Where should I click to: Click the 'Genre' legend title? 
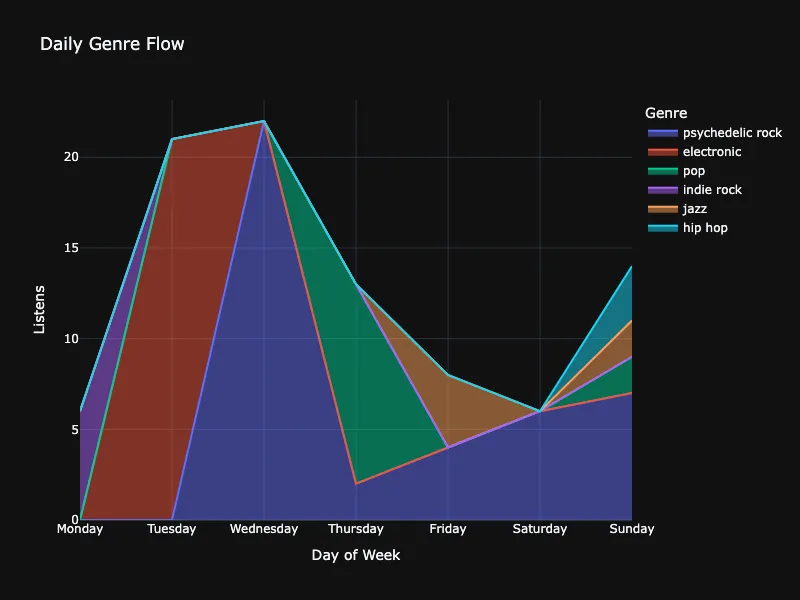[666, 113]
